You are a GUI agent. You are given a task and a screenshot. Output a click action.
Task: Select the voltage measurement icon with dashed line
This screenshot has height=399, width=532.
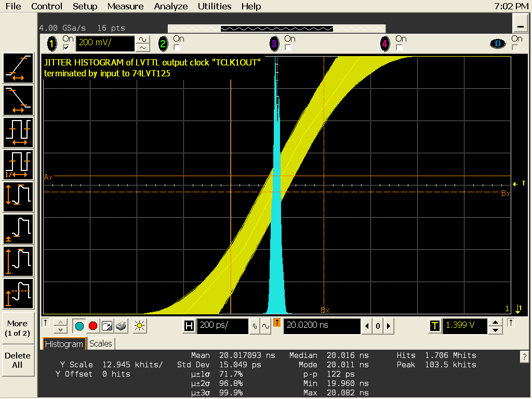point(18,294)
